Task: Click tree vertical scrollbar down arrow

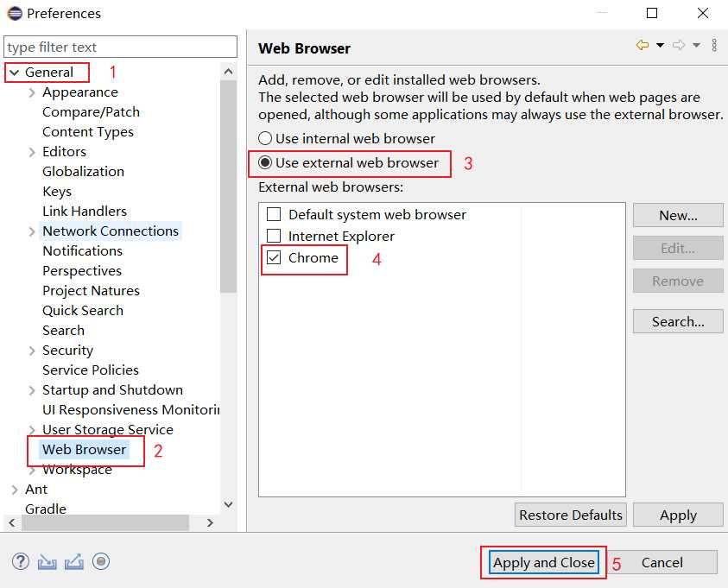Action: (229, 504)
